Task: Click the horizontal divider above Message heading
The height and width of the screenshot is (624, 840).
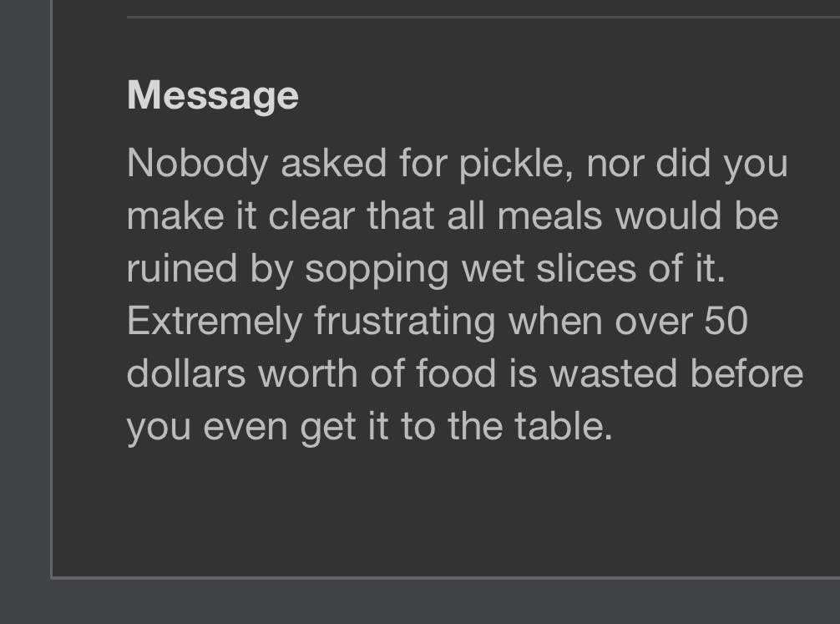Action: point(483,18)
